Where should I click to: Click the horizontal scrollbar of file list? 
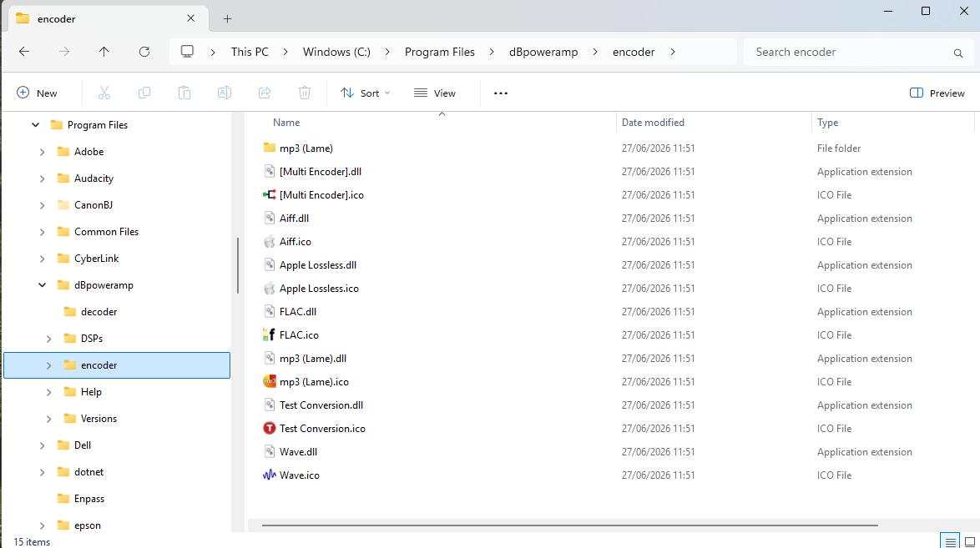[x=569, y=525]
